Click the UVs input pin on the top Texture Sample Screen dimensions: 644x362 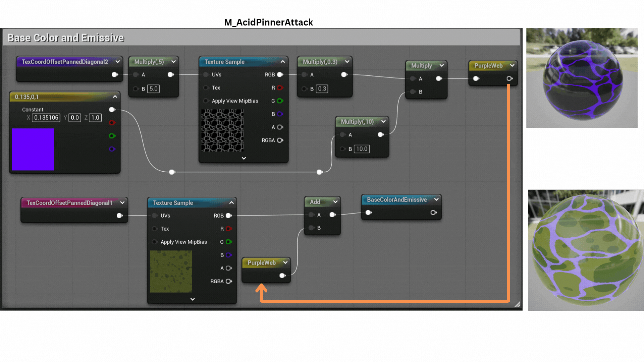click(x=206, y=74)
